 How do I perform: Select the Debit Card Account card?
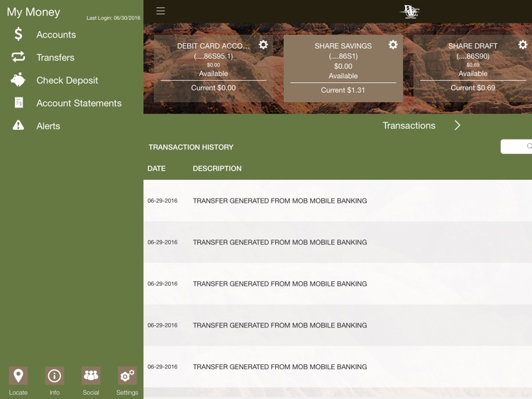pyautogui.click(x=214, y=68)
